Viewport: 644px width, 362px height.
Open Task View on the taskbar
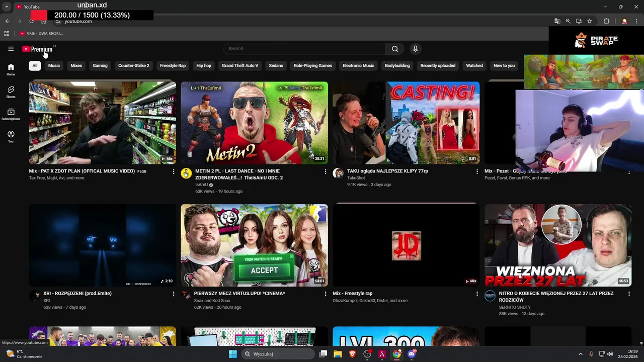coord(323,354)
